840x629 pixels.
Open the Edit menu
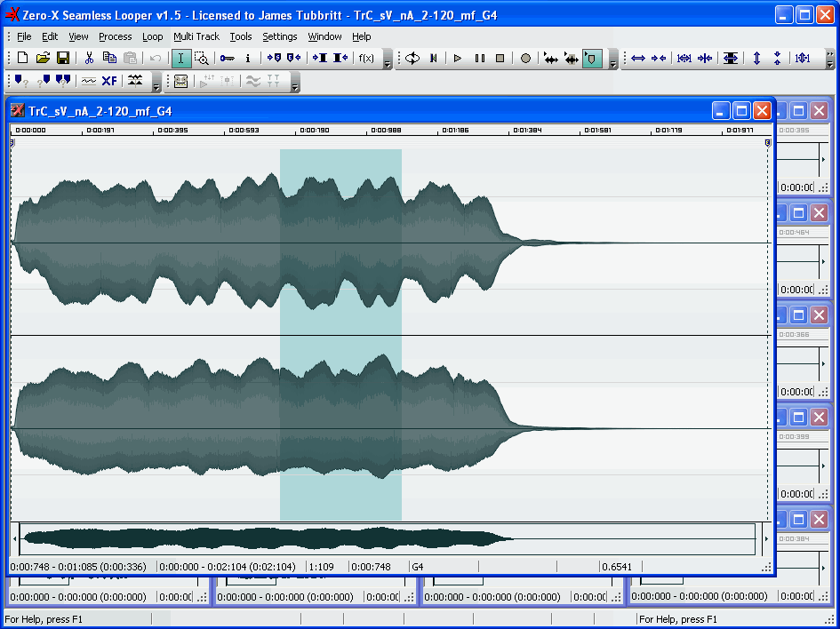point(50,36)
